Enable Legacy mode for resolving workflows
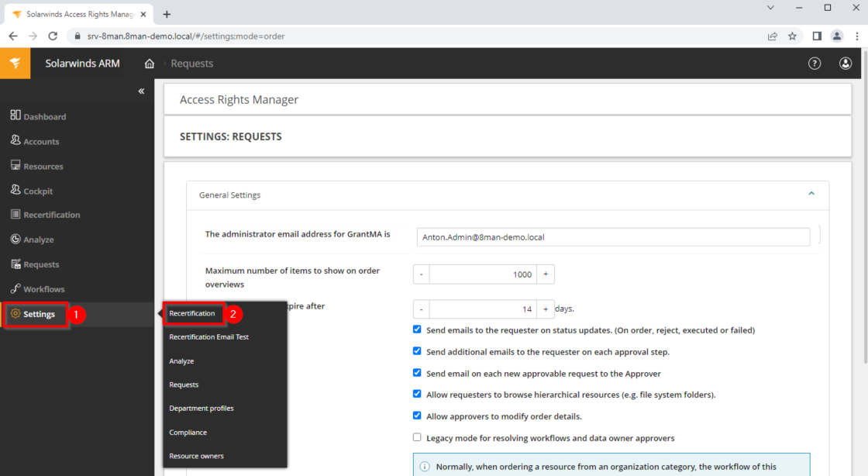868x476 pixels. (x=418, y=437)
